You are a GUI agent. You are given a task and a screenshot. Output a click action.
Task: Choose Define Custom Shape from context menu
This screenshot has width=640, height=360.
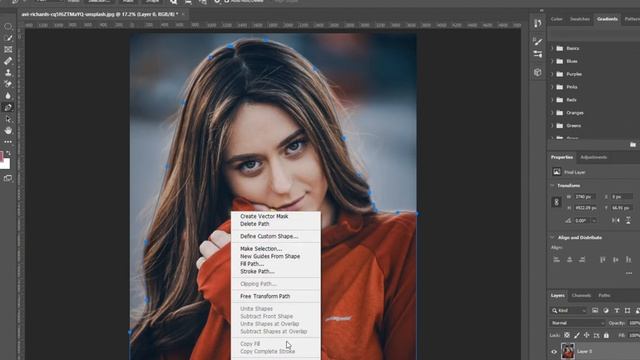pyautogui.click(x=269, y=236)
